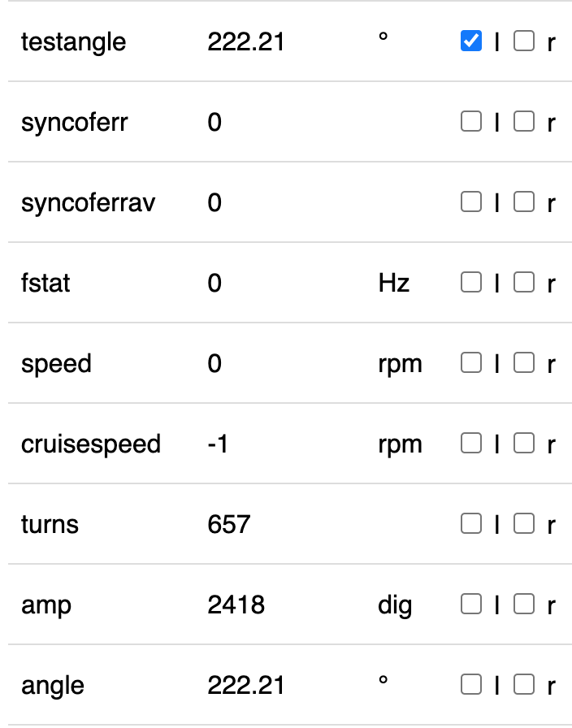This screenshot has height=728, width=572.
Task: Toggle the angle r checkbox
Action: [x=524, y=684]
